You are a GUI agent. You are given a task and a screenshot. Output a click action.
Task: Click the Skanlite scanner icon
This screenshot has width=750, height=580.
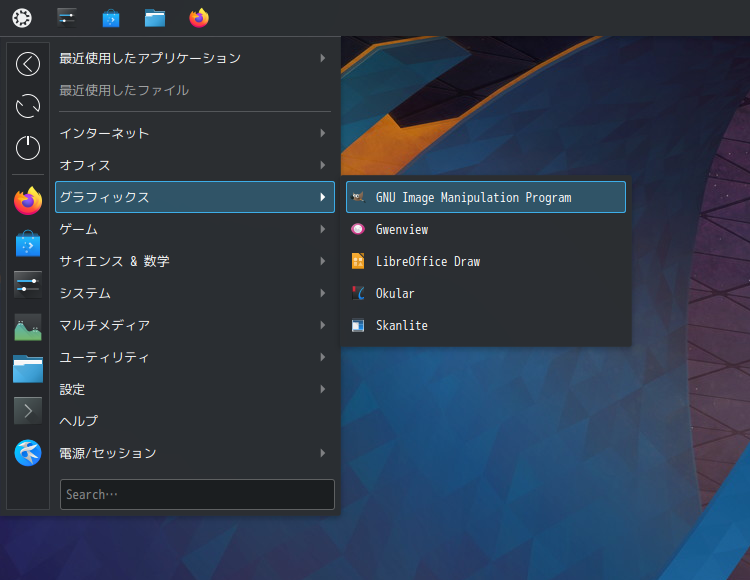pos(358,325)
